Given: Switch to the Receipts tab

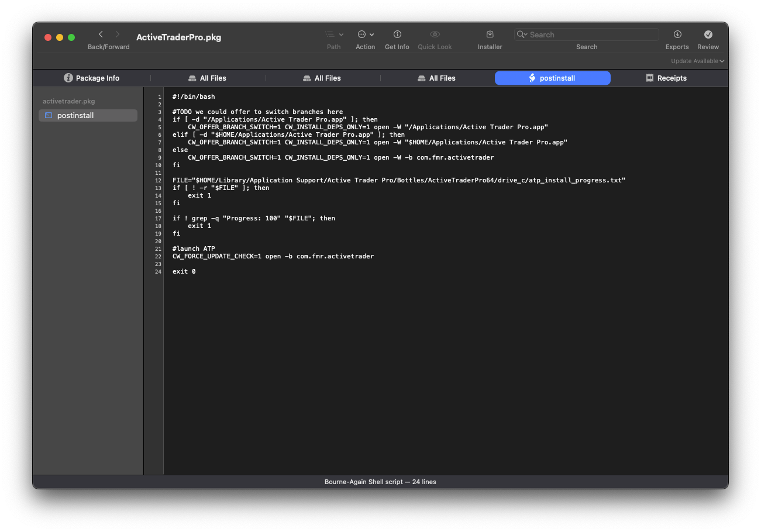Looking at the screenshot, I should point(667,78).
